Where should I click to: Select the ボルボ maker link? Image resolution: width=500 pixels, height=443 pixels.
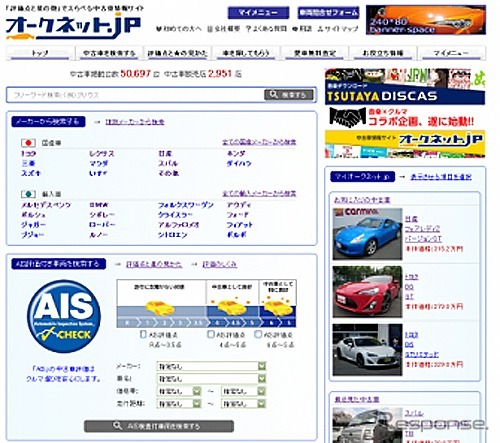point(237,235)
